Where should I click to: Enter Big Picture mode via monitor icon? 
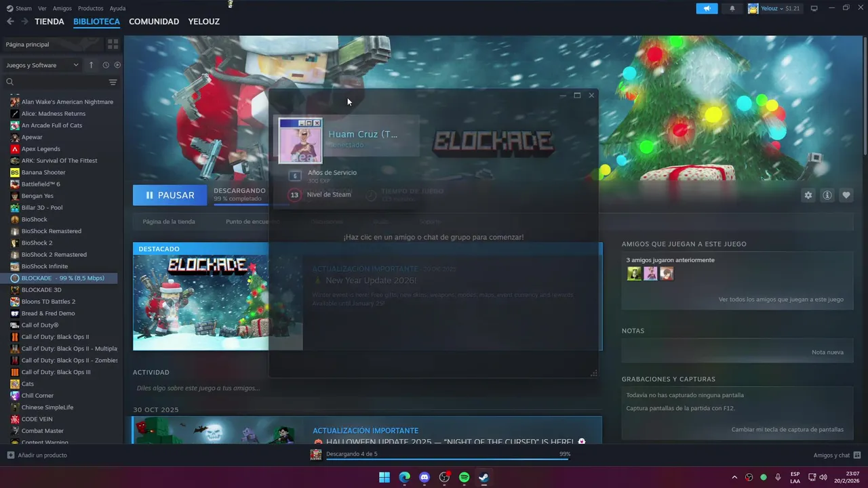[x=814, y=8]
